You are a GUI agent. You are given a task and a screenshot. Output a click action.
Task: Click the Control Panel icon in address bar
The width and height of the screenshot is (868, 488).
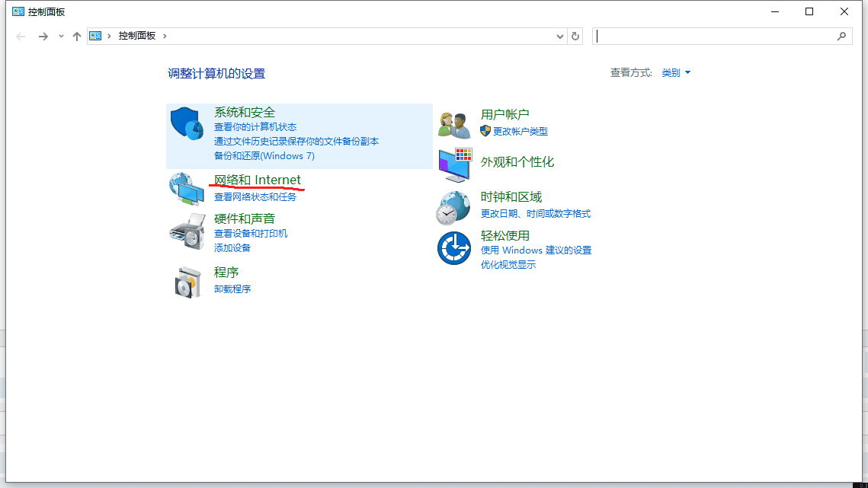coord(94,35)
